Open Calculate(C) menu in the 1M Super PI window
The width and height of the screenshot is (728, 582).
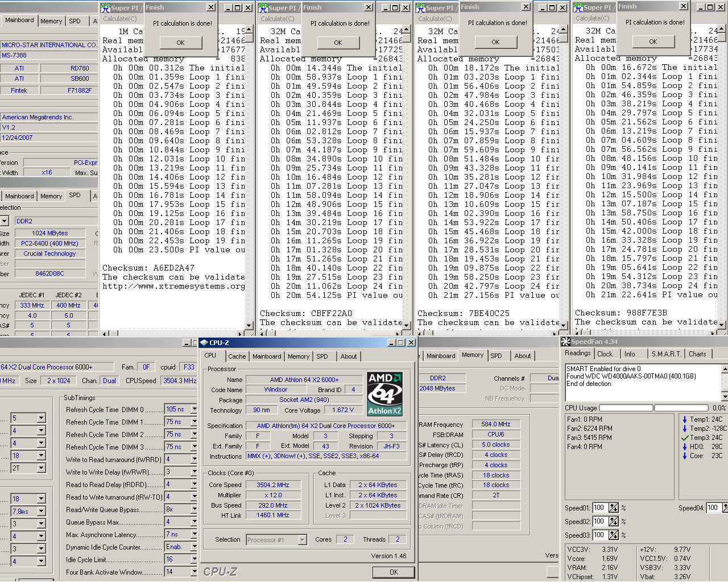coord(120,19)
